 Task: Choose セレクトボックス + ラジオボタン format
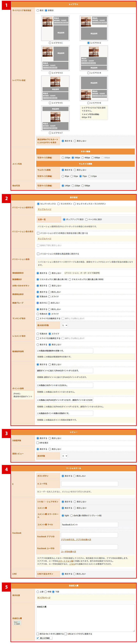click(75, 204)
